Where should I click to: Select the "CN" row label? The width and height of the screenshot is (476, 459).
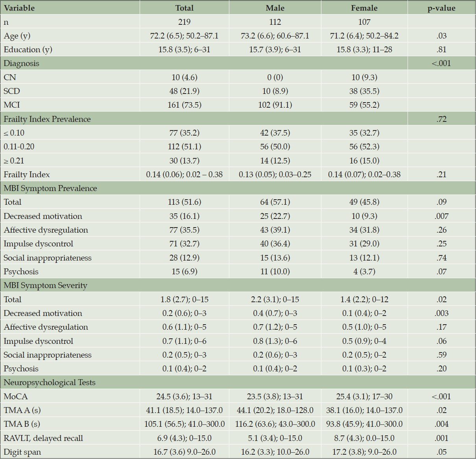[10, 77]
